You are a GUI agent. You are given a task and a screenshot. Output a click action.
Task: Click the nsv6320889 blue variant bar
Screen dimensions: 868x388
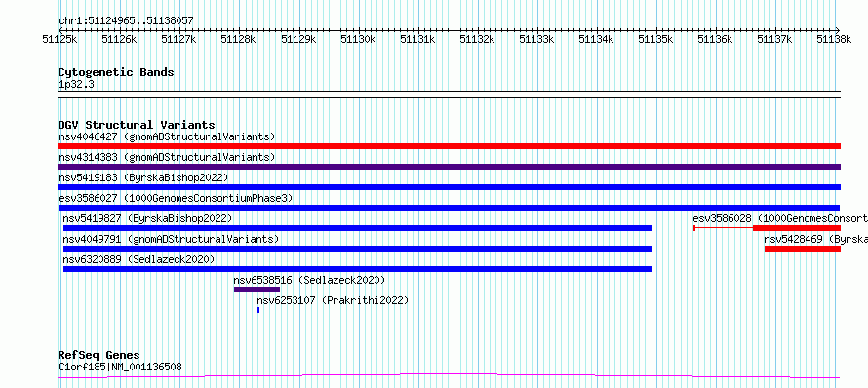click(x=358, y=269)
